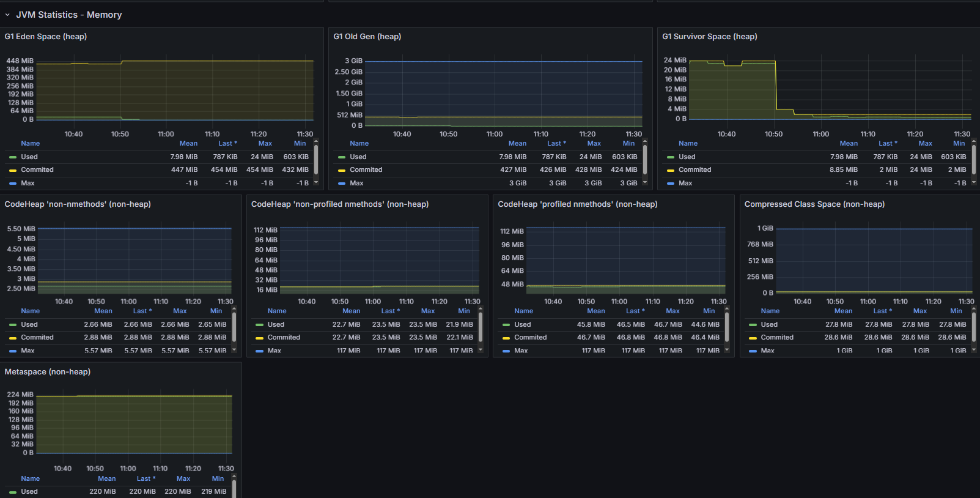The image size is (980, 498).
Task: Open the Metaspace (non-heap) panel title menu
Action: coord(47,372)
